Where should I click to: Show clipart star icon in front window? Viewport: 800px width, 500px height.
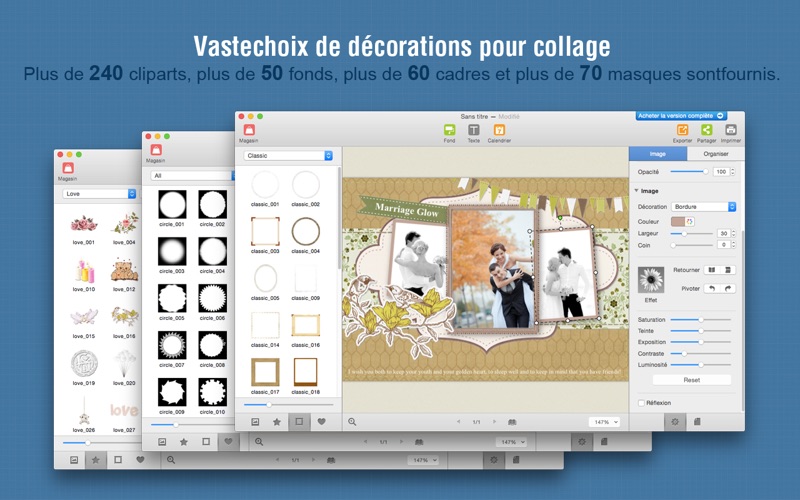click(277, 422)
